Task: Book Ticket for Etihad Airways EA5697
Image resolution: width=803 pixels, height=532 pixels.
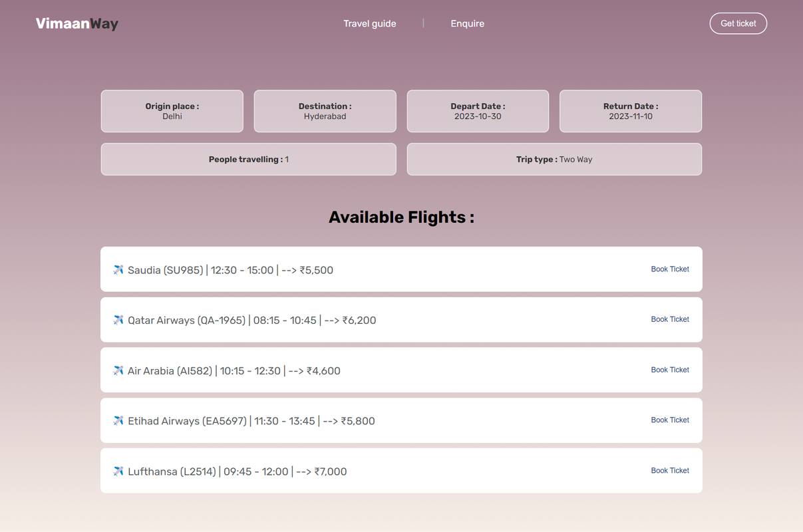Action: [x=670, y=420]
